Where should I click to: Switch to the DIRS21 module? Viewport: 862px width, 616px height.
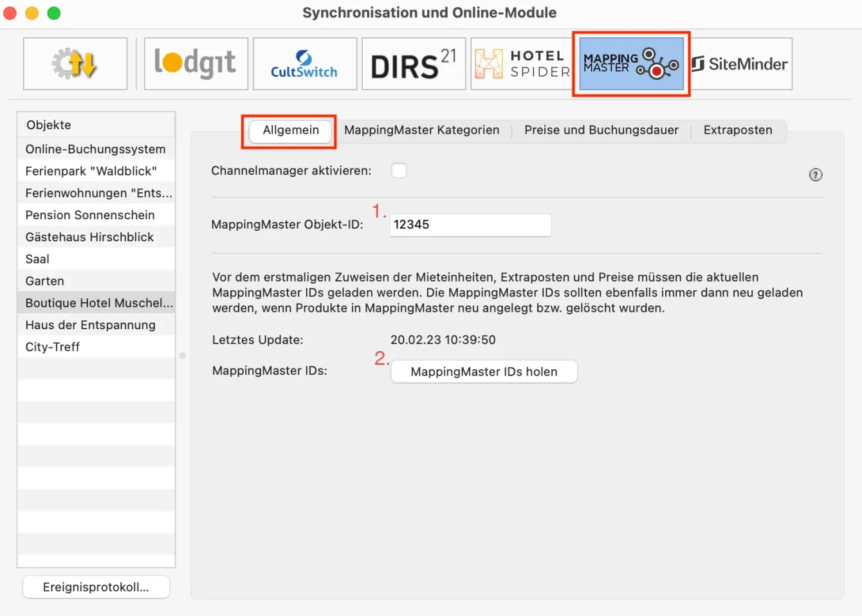tap(414, 64)
